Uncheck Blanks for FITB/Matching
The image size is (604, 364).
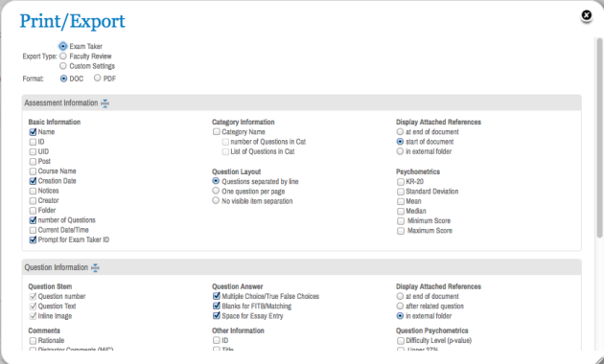coord(217,306)
